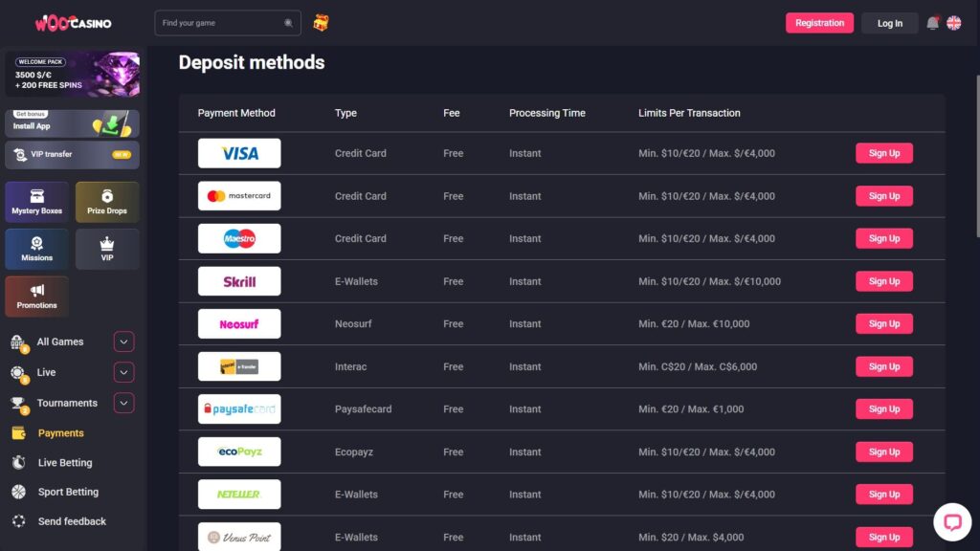
Task: Click the UK flag language selector
Action: pos(954,23)
